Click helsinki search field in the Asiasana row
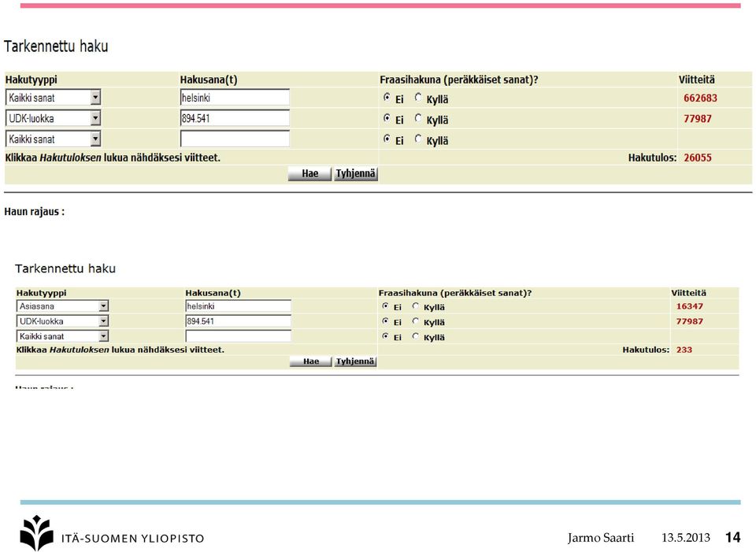This screenshot has height=552, width=756. pyautogui.click(x=238, y=306)
